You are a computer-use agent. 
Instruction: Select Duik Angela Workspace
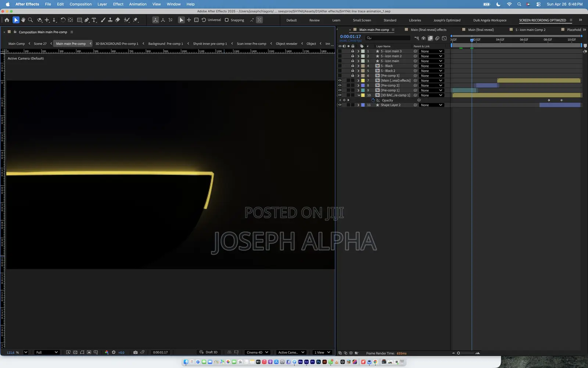pos(490,20)
